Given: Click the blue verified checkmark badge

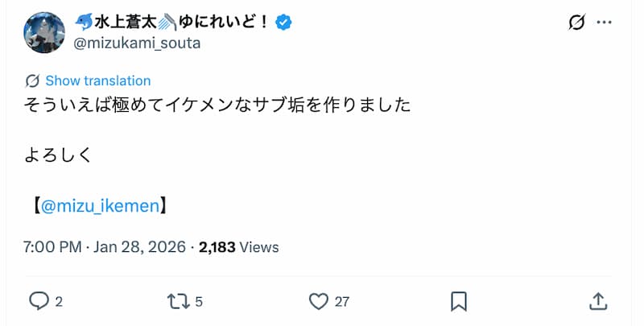Looking at the screenshot, I should (284, 23).
